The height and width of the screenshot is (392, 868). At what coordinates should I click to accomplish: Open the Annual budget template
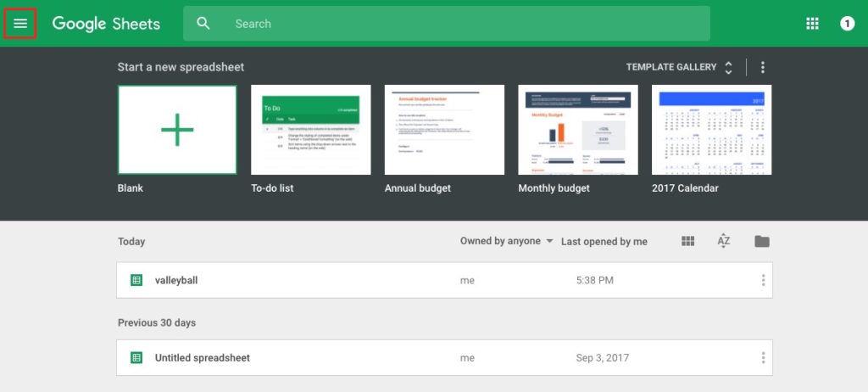[444, 130]
